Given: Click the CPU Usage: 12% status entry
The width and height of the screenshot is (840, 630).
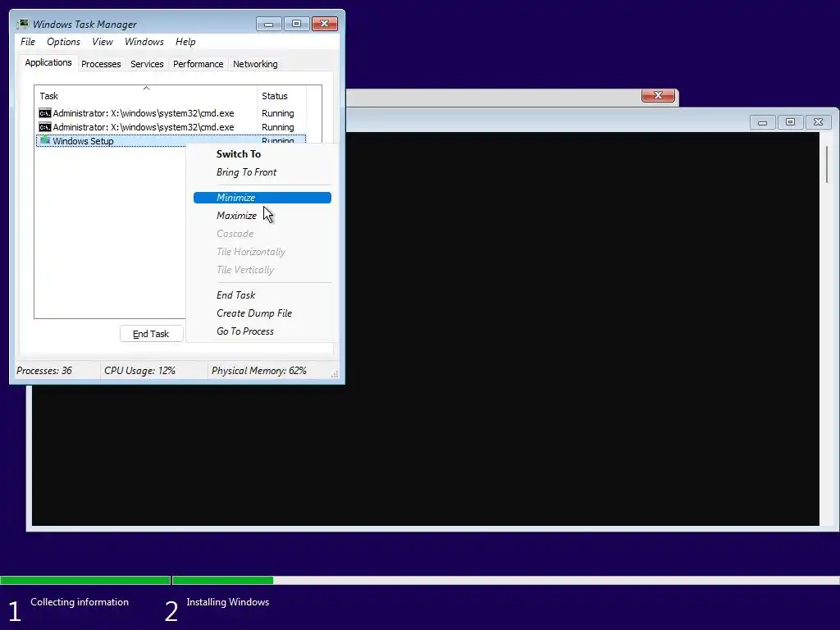Looking at the screenshot, I should click(x=139, y=371).
